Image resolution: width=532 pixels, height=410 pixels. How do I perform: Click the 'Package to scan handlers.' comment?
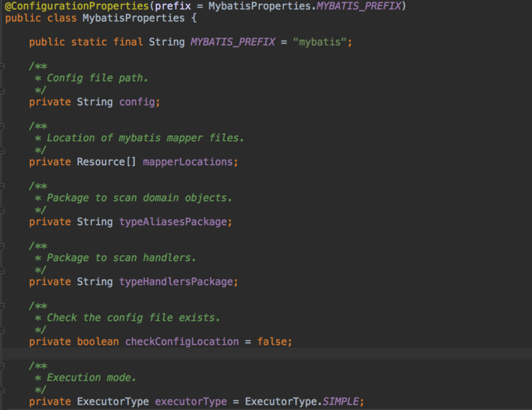coord(122,258)
